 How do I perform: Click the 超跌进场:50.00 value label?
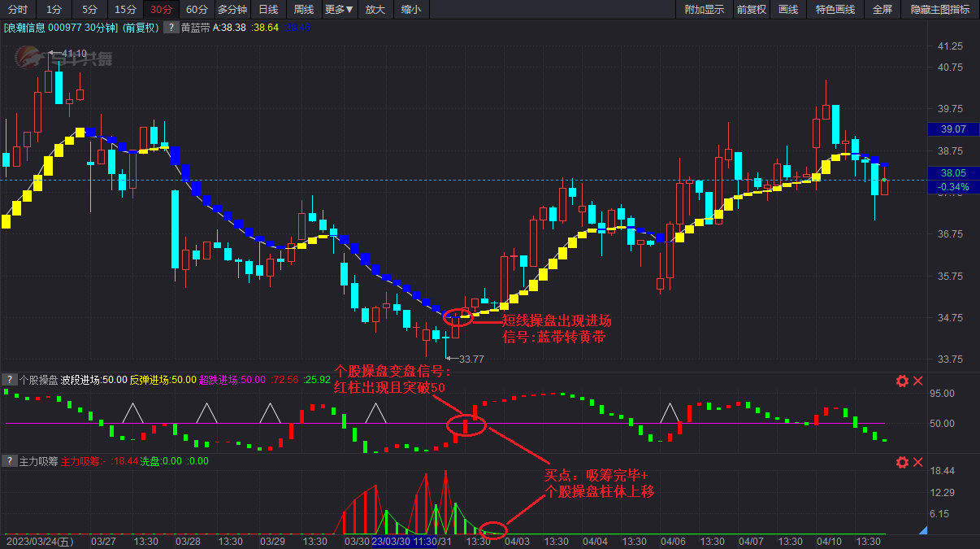click(232, 380)
